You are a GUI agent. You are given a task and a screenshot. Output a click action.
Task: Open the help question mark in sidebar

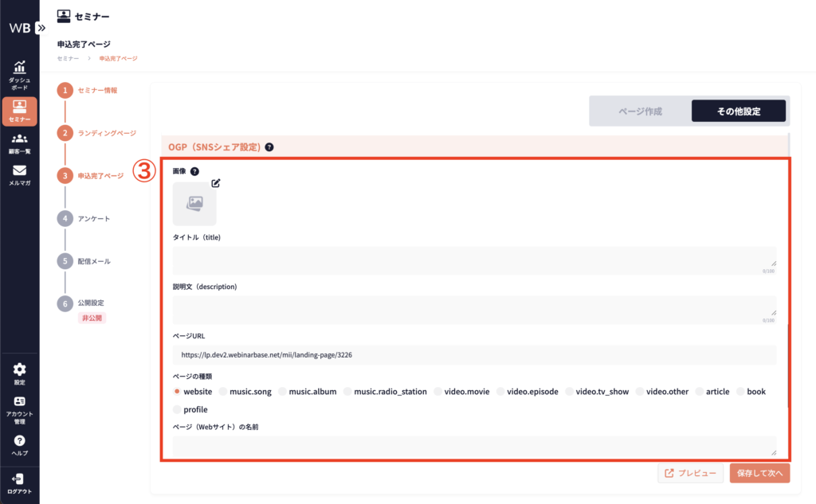pos(19,444)
